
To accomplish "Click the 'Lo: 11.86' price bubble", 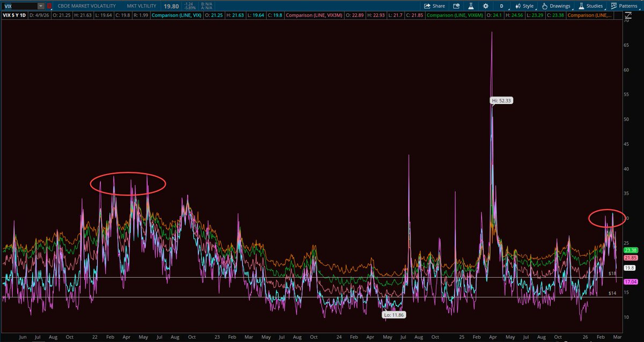I will point(394,316).
